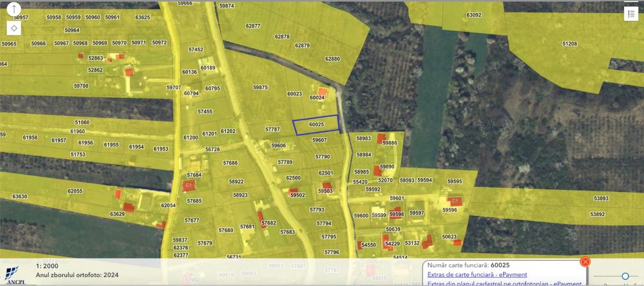Select highlighted parcel 60025 on map
This screenshot has width=644, height=286.
pyautogui.click(x=316, y=125)
